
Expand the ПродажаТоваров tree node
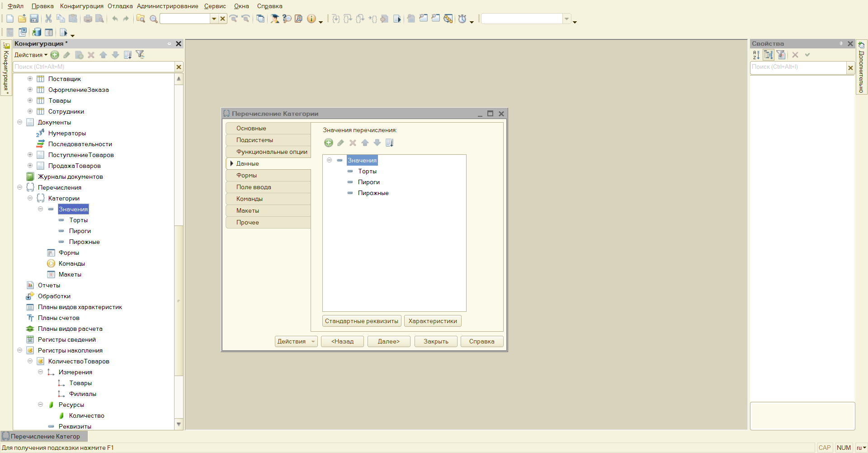tap(30, 166)
